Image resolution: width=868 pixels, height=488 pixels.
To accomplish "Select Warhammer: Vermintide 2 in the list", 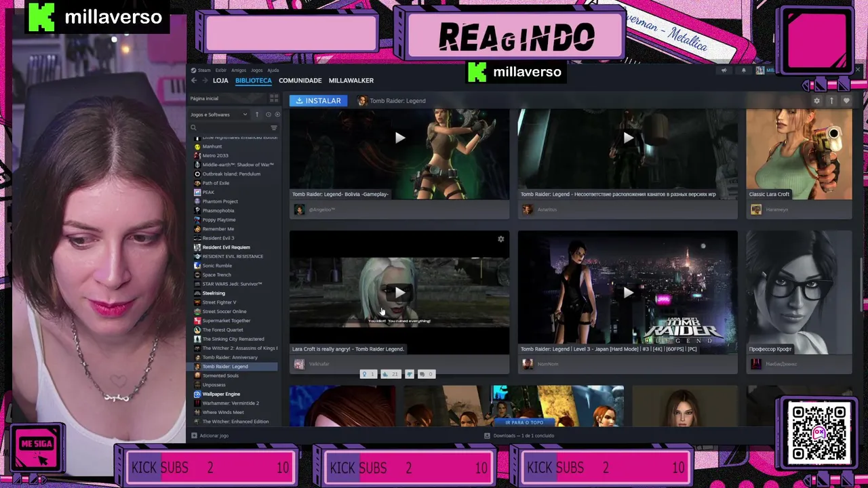I will point(231,403).
